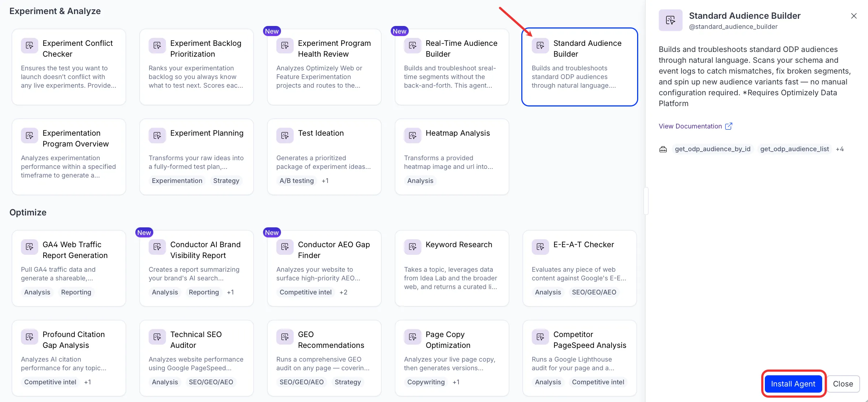Click the Conductor AEO Gap Finder icon
The height and width of the screenshot is (402, 868).
tap(285, 247)
